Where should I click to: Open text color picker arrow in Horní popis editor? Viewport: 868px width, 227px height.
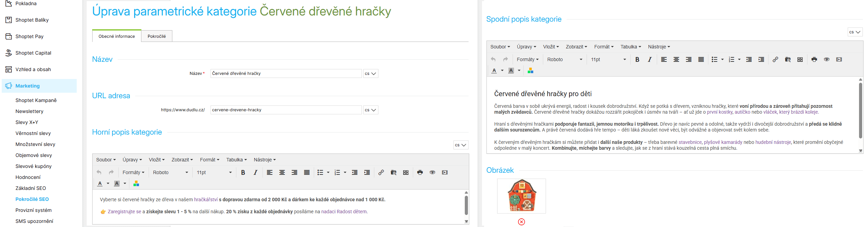(108, 184)
